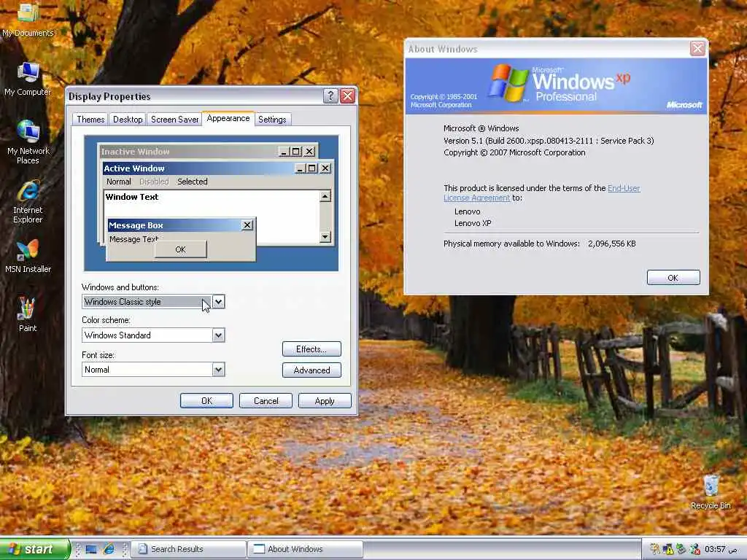Click preview scrollbar down arrow

pyautogui.click(x=325, y=237)
